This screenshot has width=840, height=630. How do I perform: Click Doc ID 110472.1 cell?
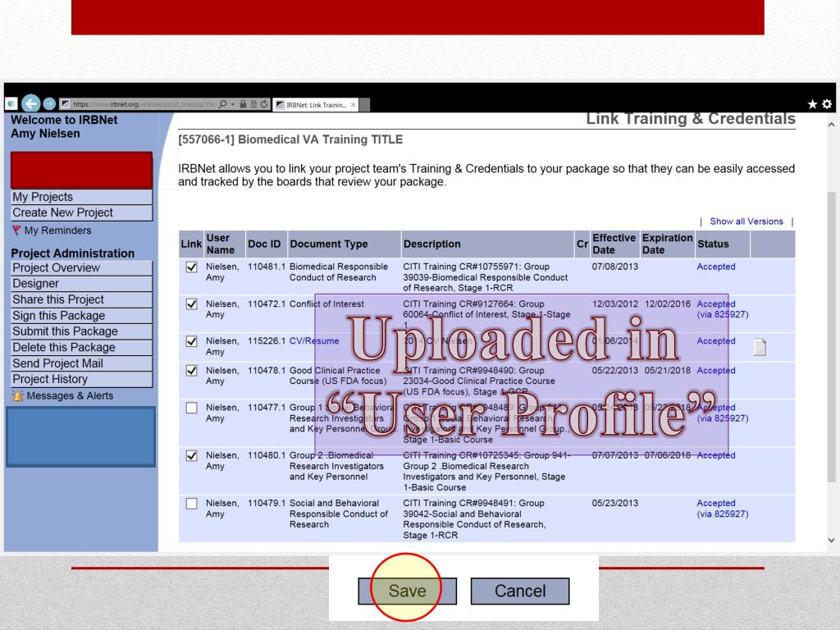[x=267, y=304]
